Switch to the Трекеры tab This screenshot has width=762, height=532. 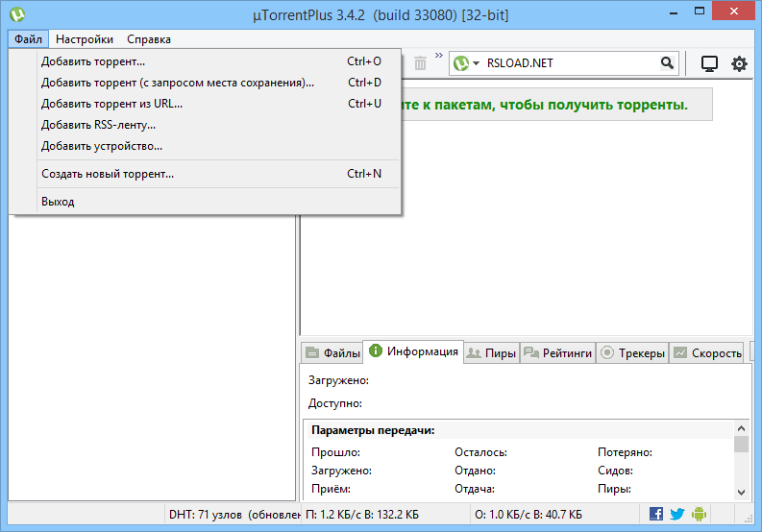[632, 353]
